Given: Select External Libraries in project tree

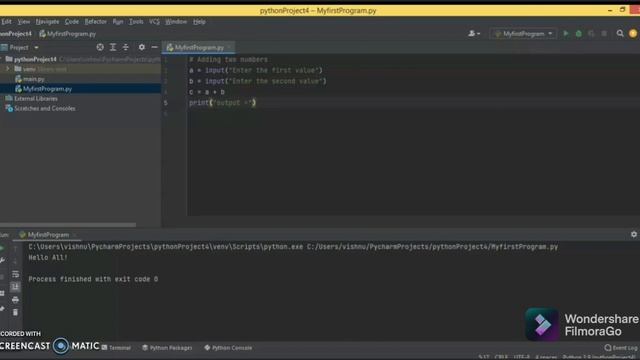Looking at the screenshot, I should click(x=36, y=98).
